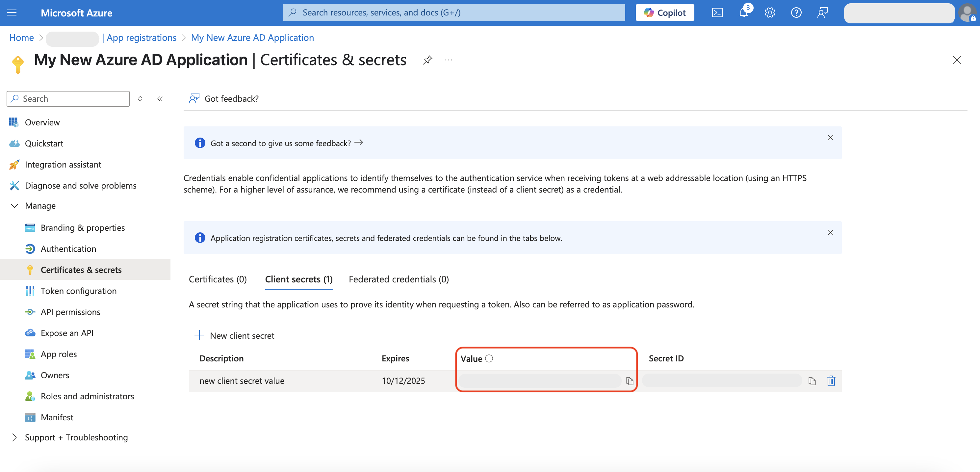Screen dimensions: 980x472
Task: Click the 10/12/2025 expiry date cell
Action: coord(403,380)
